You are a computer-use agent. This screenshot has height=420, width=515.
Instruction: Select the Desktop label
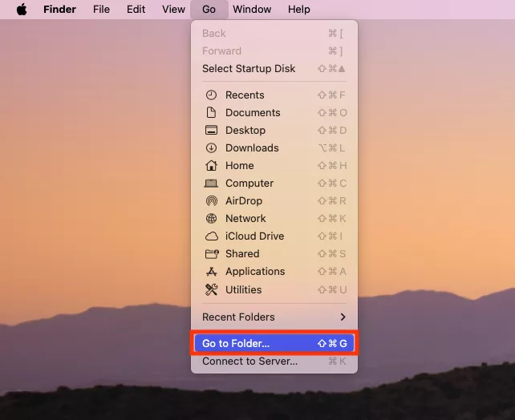click(x=245, y=131)
